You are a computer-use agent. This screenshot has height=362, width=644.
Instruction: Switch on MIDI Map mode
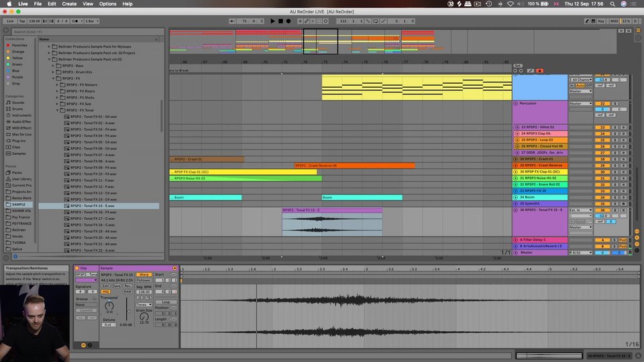pyautogui.click(x=614, y=21)
